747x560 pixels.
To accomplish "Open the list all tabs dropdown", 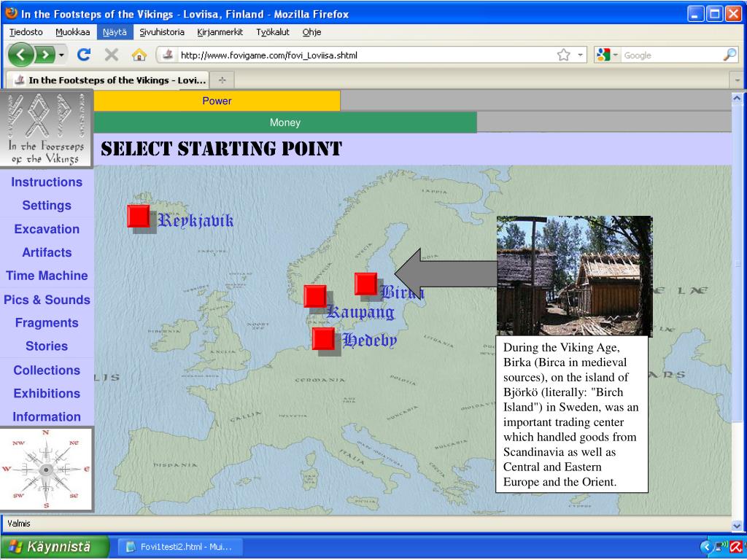I will click(x=738, y=80).
